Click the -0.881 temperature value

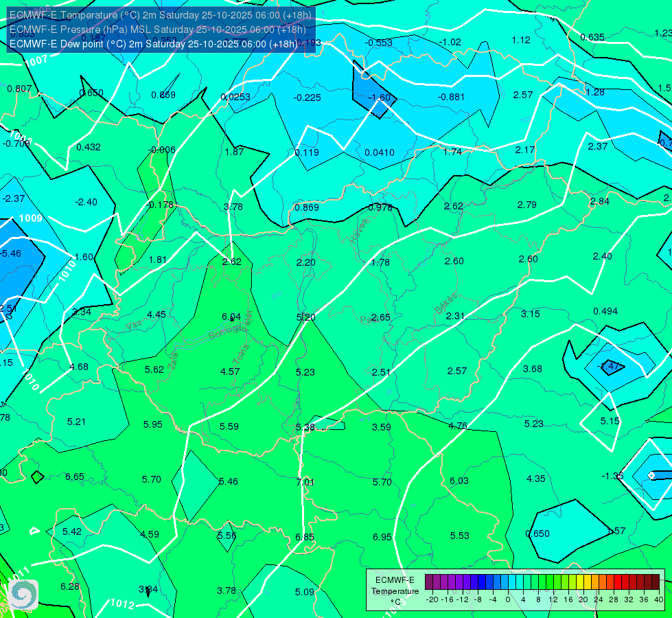451,97
